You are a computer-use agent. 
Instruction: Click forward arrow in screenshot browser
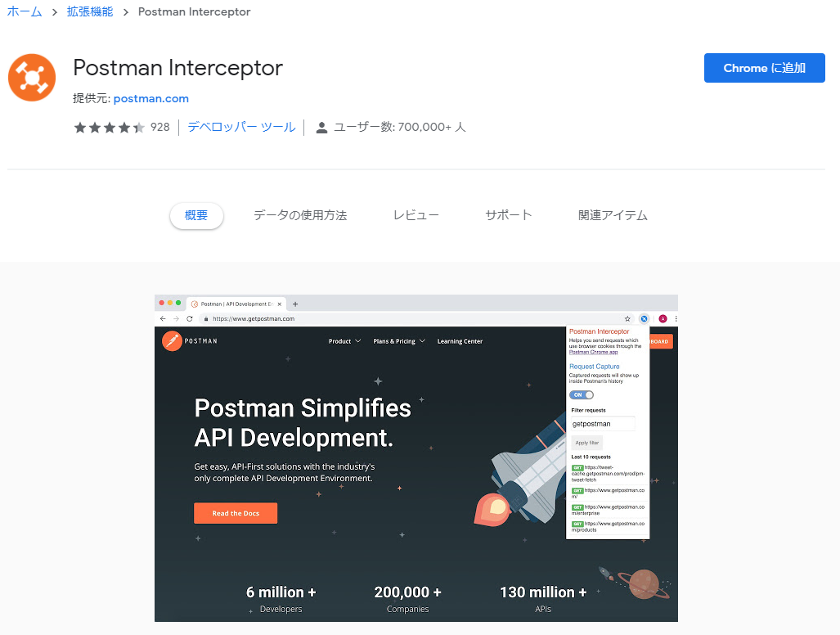176,319
